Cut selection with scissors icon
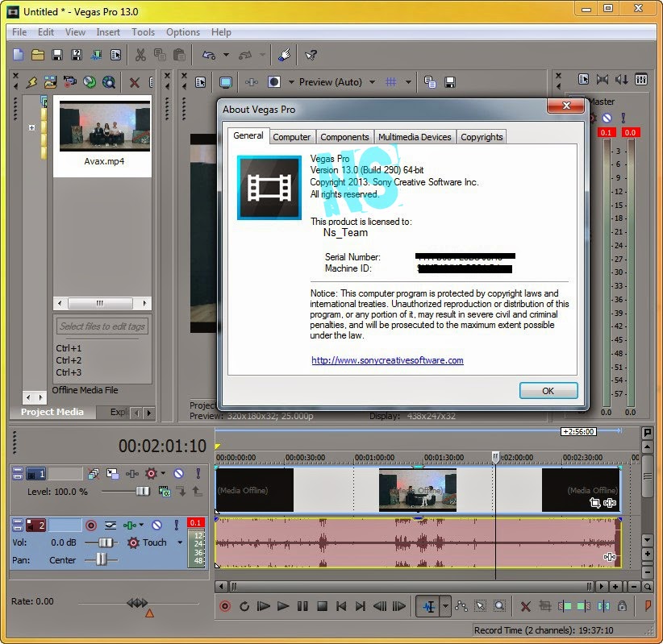 point(140,55)
